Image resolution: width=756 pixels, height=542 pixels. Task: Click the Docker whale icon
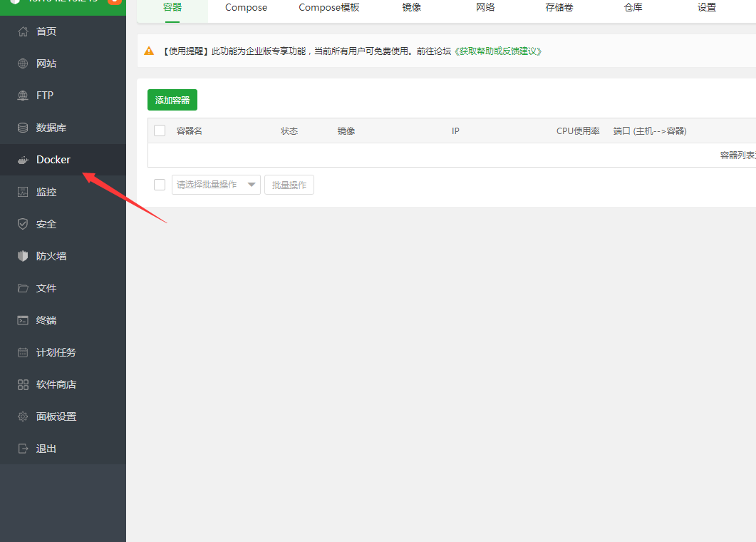pyautogui.click(x=23, y=160)
